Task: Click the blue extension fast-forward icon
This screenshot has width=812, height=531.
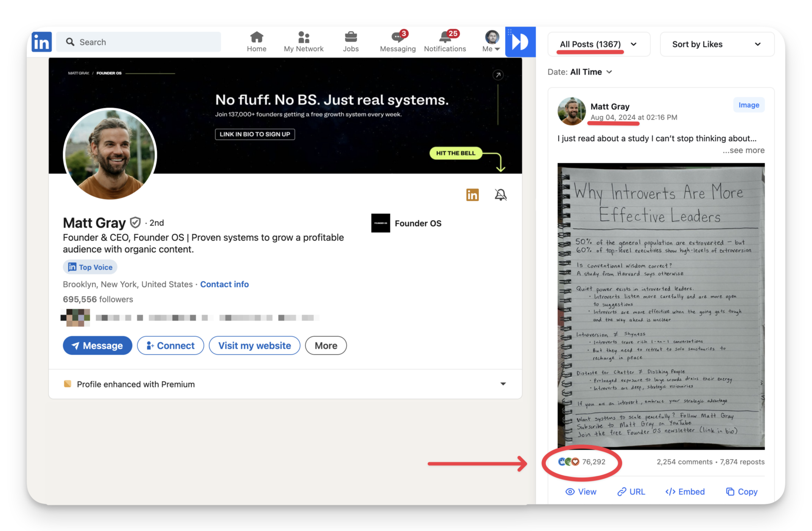Action: point(520,42)
